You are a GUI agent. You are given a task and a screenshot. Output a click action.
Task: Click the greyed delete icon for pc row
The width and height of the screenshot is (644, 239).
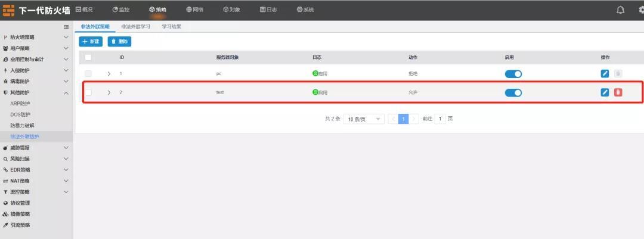click(618, 73)
